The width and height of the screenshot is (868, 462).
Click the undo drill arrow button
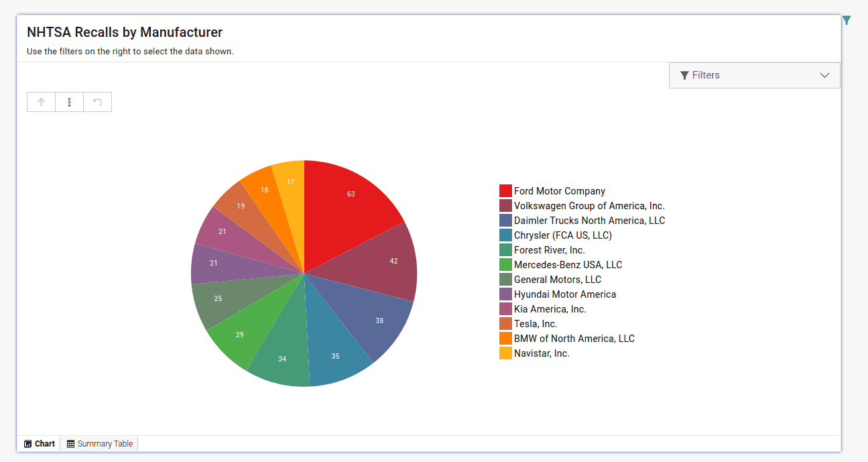[x=97, y=102]
